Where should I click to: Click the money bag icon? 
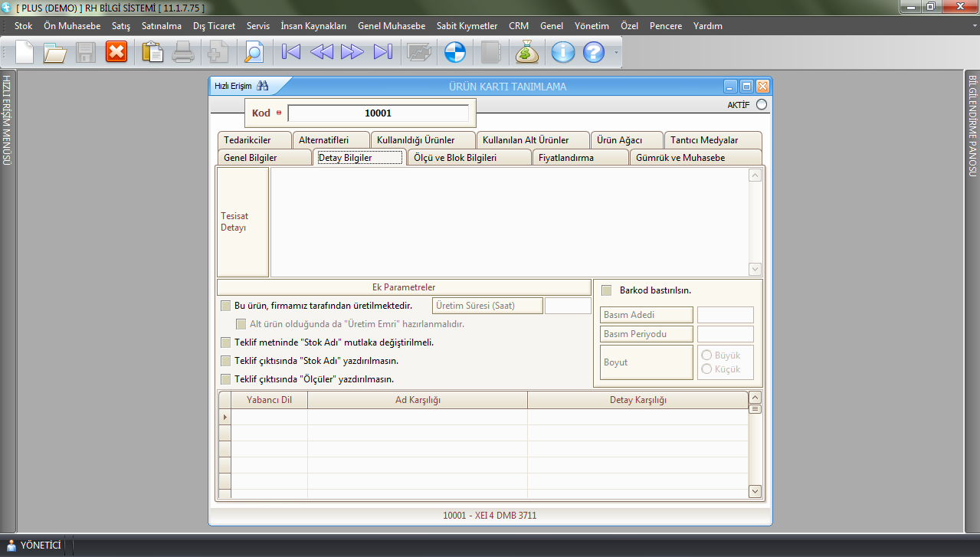[527, 52]
